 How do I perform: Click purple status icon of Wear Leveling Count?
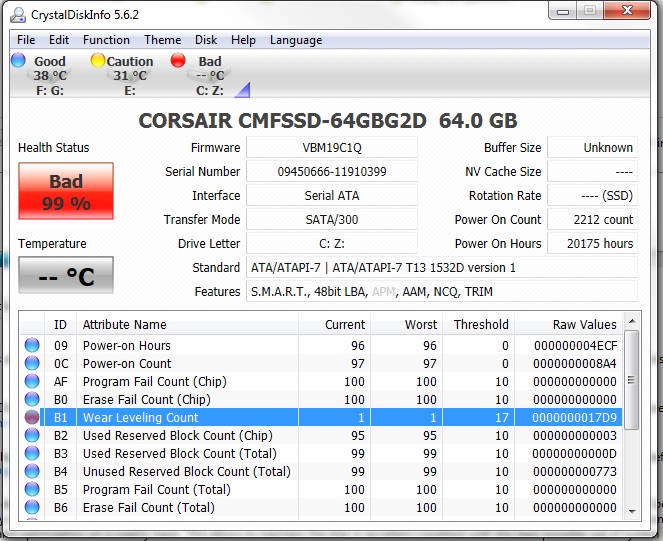pyautogui.click(x=32, y=417)
